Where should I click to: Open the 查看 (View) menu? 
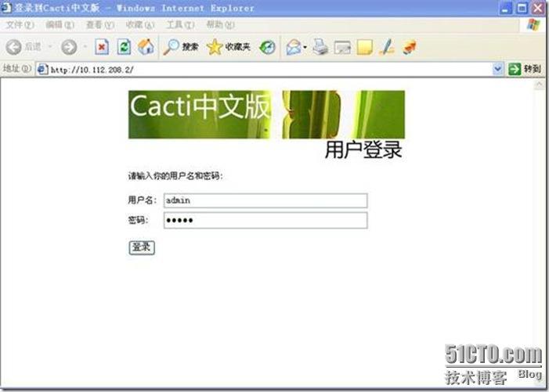tap(100, 25)
